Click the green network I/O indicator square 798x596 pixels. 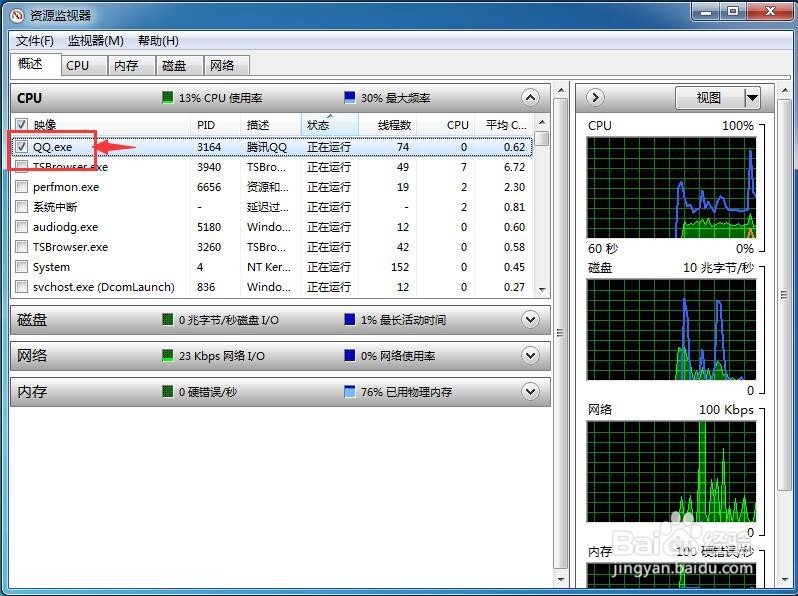[x=167, y=355]
